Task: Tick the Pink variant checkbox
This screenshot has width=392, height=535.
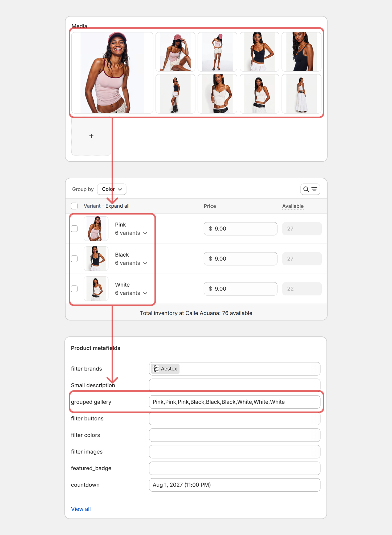Action: (x=74, y=229)
